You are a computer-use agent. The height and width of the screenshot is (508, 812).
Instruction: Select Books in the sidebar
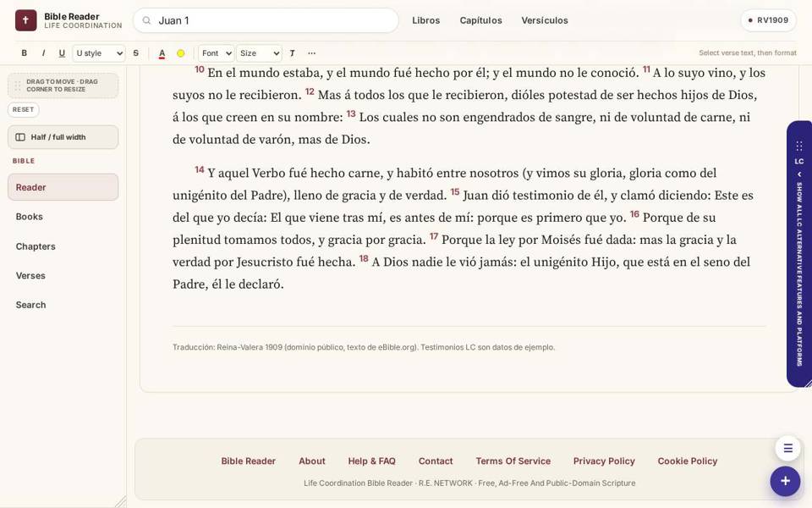tap(63, 217)
